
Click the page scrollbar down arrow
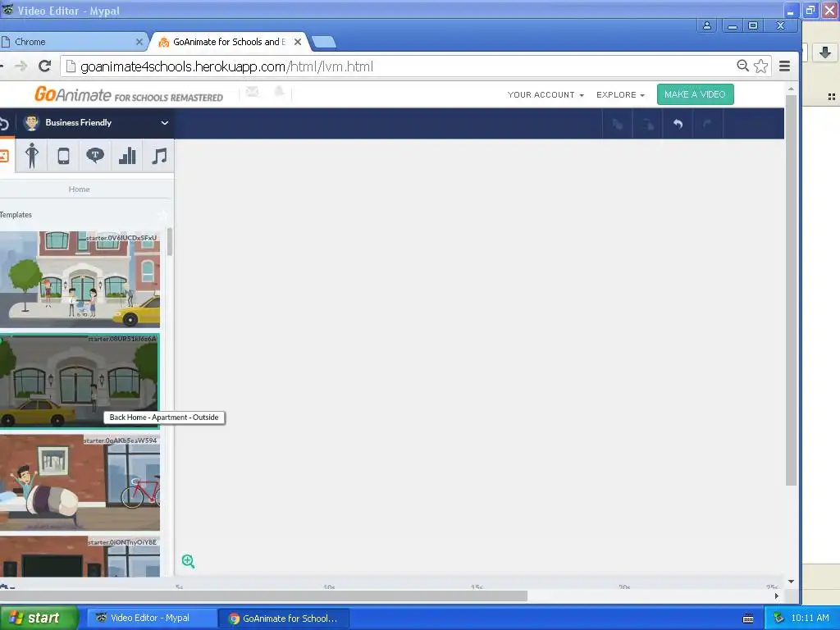[791, 582]
